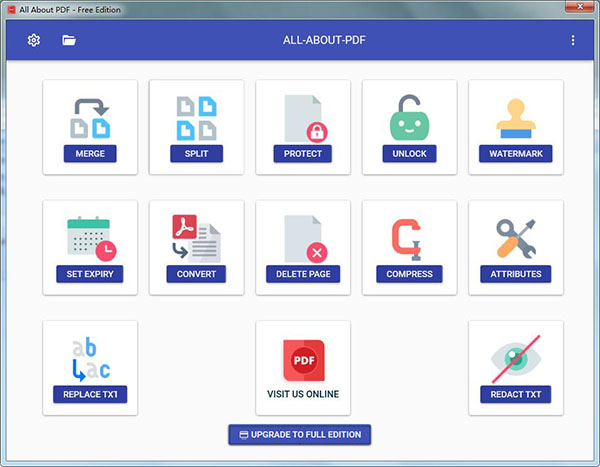Click the UNLOCK button
The image size is (600, 467).
[409, 153]
